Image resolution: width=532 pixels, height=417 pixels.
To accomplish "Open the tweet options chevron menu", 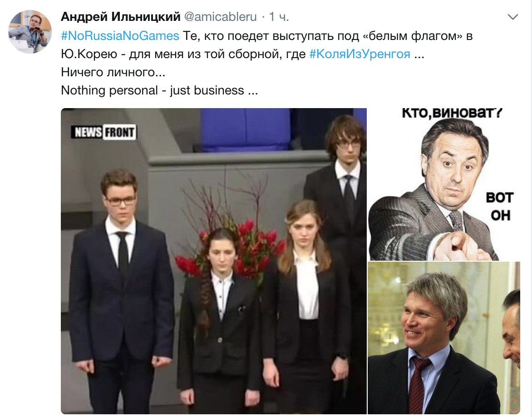I will [512, 17].
